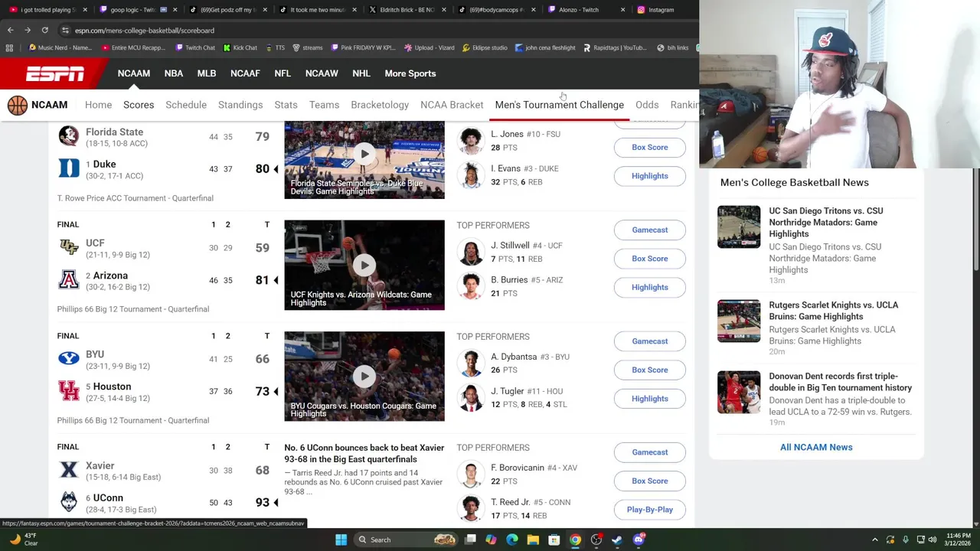The width and height of the screenshot is (980, 551).
Task: Open the Rapidtags YouTube bookmark
Action: click(615, 47)
